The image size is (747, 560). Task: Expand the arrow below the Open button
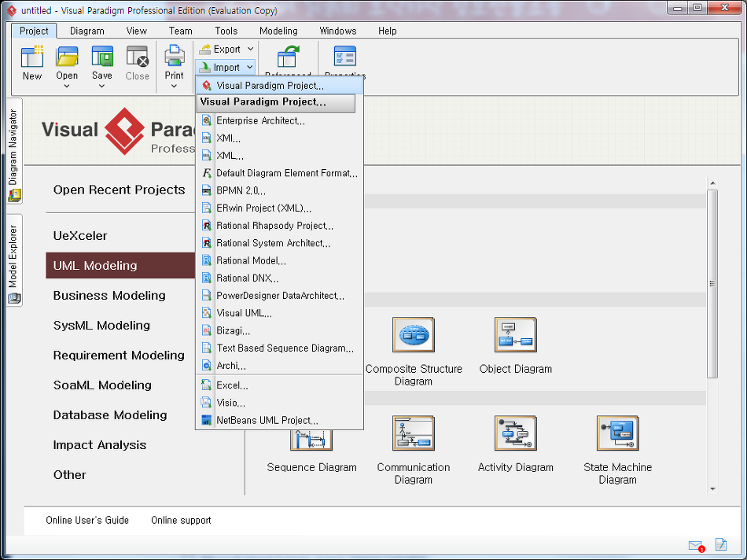[67, 87]
